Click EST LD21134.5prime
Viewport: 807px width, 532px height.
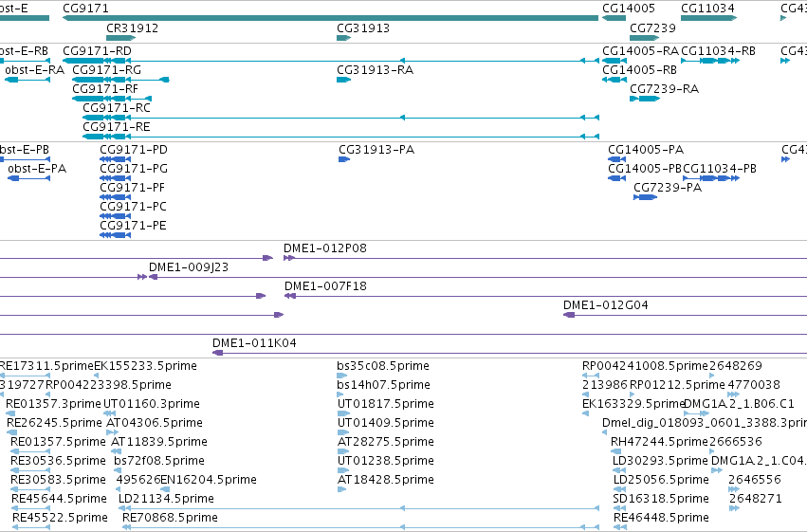click(x=166, y=499)
